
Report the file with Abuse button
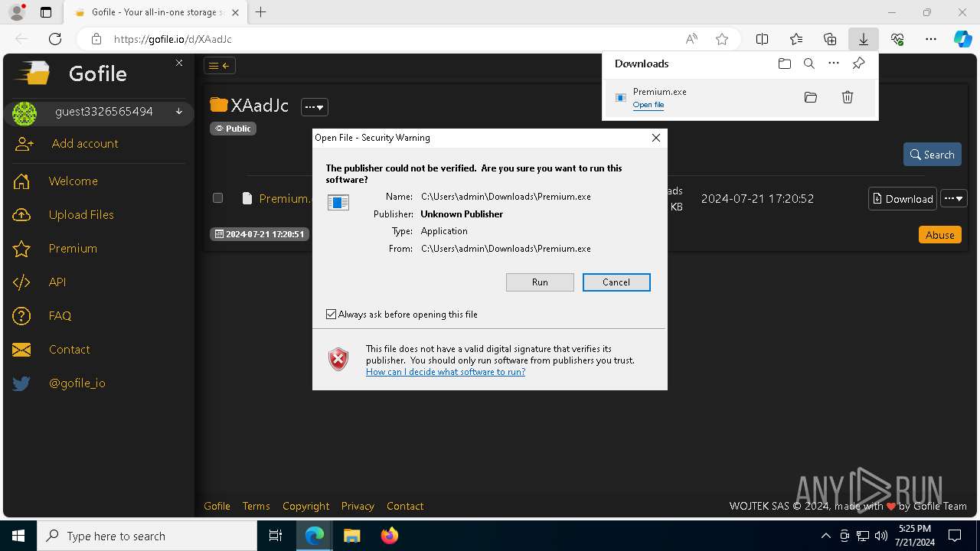pyautogui.click(x=939, y=235)
